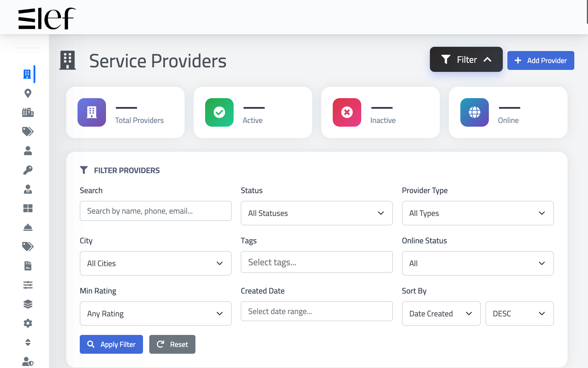Open the Online Status All dropdown
588x368 pixels.
pyautogui.click(x=477, y=263)
